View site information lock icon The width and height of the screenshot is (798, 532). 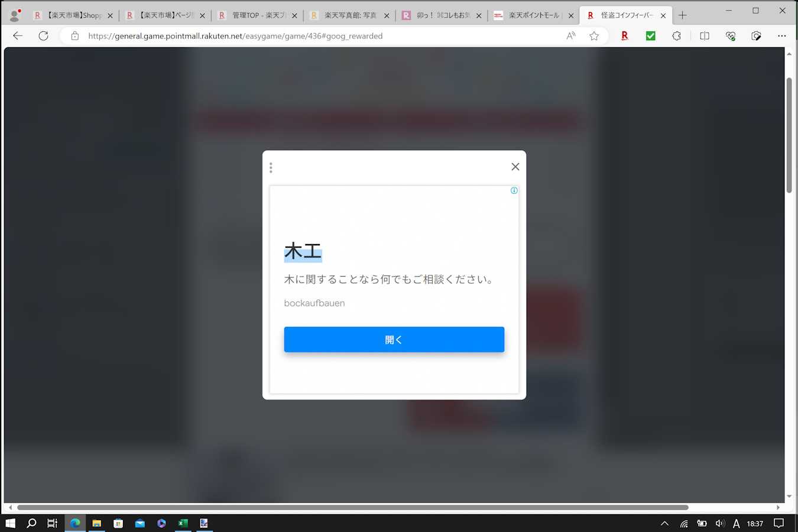[x=75, y=36]
